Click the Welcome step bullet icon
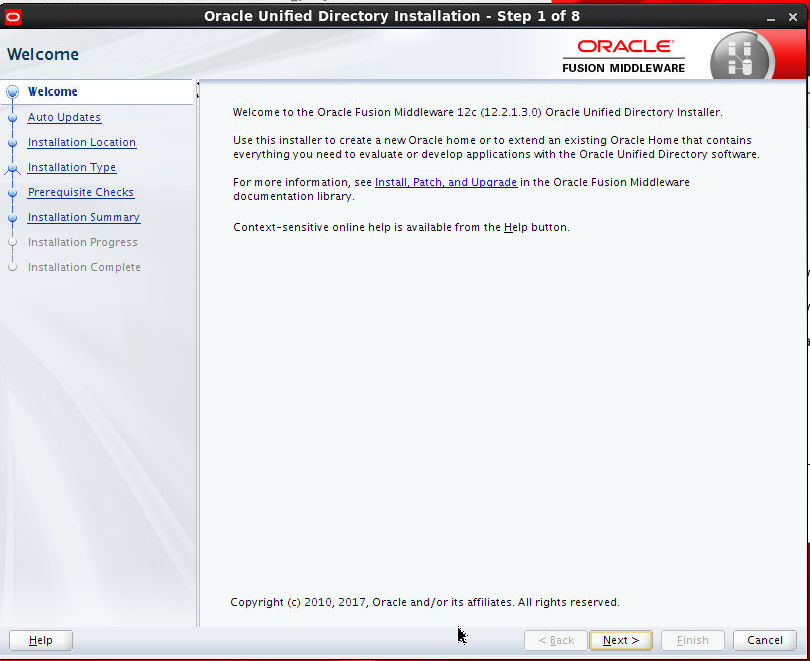Image resolution: width=810 pixels, height=661 pixels. (13, 92)
